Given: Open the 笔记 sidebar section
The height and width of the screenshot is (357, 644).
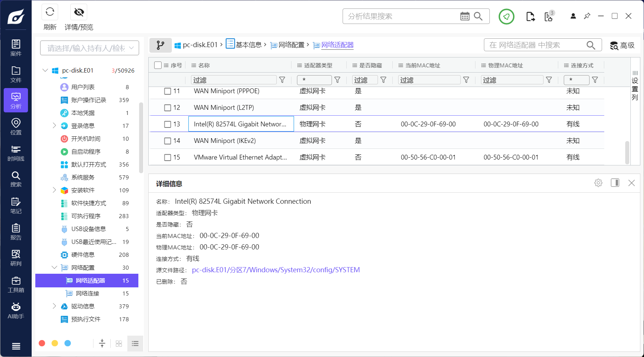Looking at the screenshot, I should click(16, 206).
